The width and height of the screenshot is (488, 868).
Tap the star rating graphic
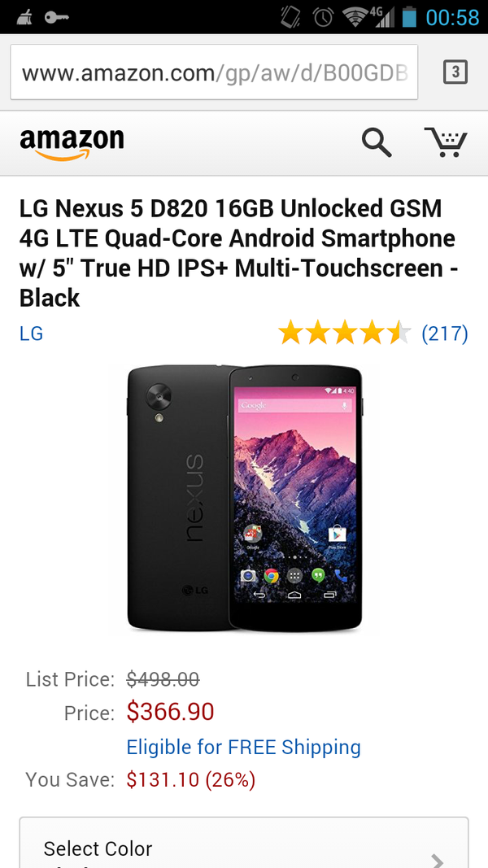[344, 334]
